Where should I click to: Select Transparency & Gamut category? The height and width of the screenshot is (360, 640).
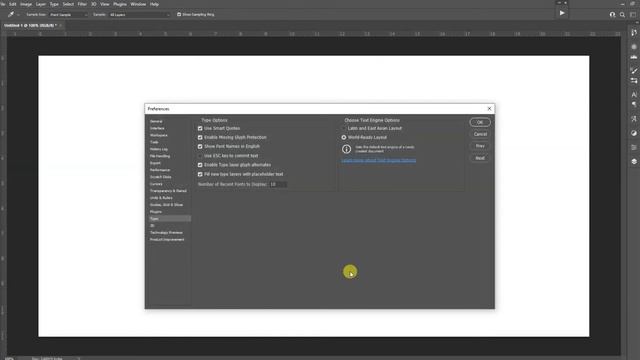click(x=168, y=191)
